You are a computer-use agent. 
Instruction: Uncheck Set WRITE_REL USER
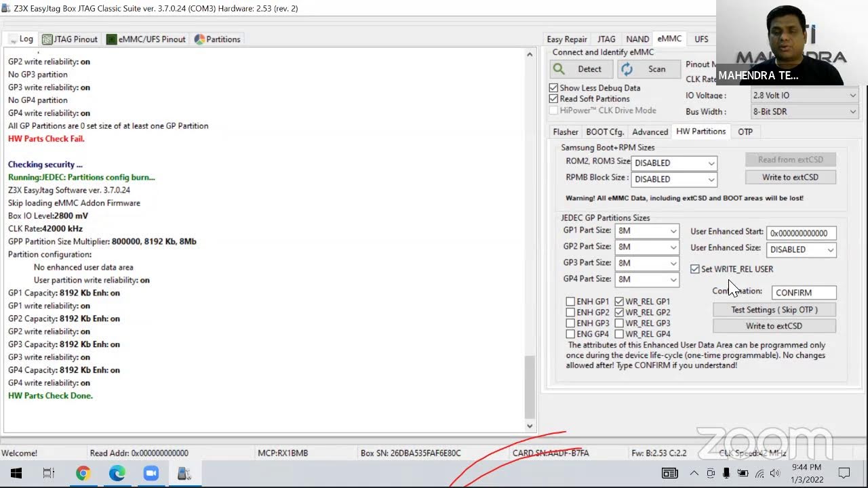695,269
